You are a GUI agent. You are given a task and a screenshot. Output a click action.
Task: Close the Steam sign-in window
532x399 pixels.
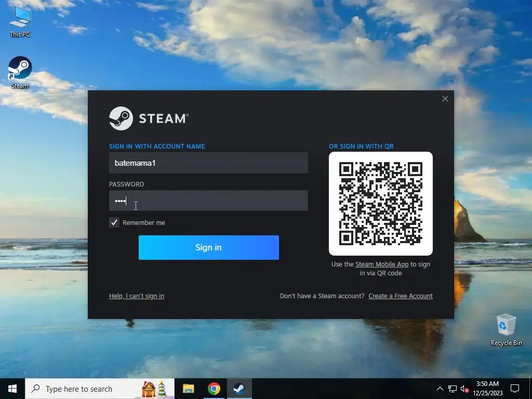coord(445,99)
